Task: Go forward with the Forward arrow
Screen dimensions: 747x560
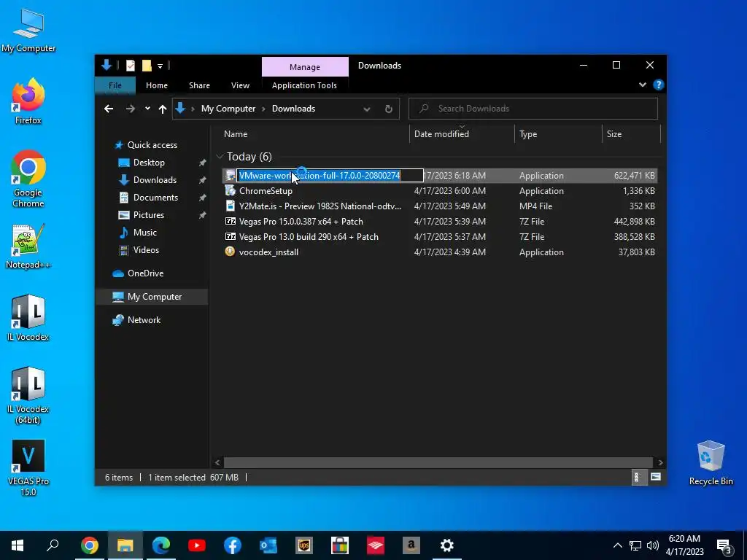Action: pyautogui.click(x=130, y=109)
